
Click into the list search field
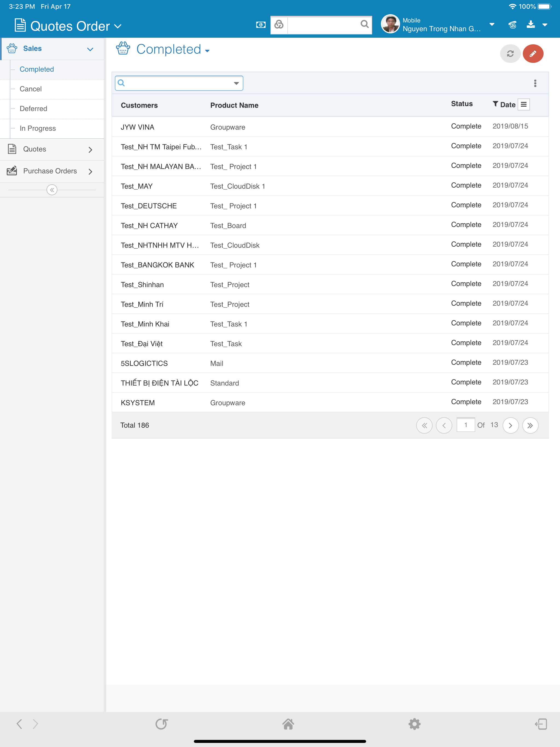tap(179, 83)
